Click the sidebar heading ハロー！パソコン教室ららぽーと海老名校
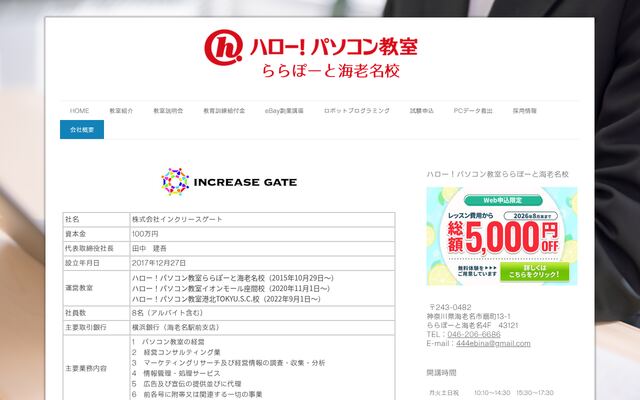 pos(498,174)
